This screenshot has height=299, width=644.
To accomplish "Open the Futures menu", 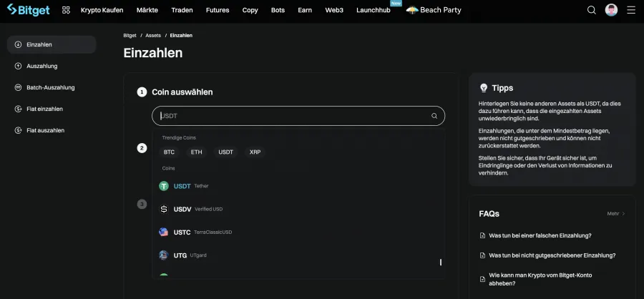I will pos(218,10).
